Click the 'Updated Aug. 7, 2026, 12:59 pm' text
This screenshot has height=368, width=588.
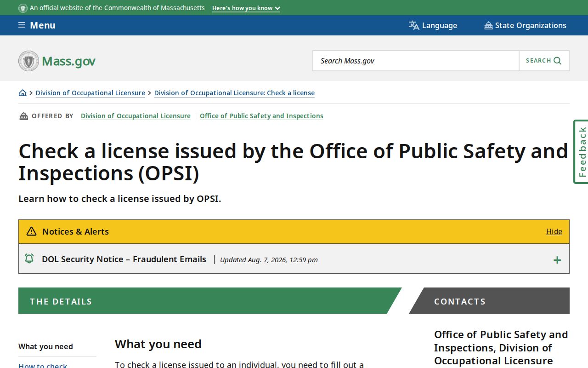point(269,260)
